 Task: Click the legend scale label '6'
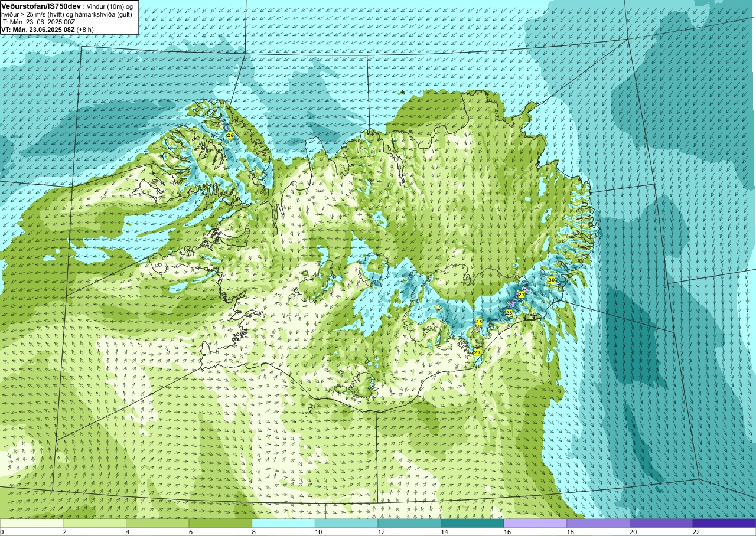[x=190, y=532]
